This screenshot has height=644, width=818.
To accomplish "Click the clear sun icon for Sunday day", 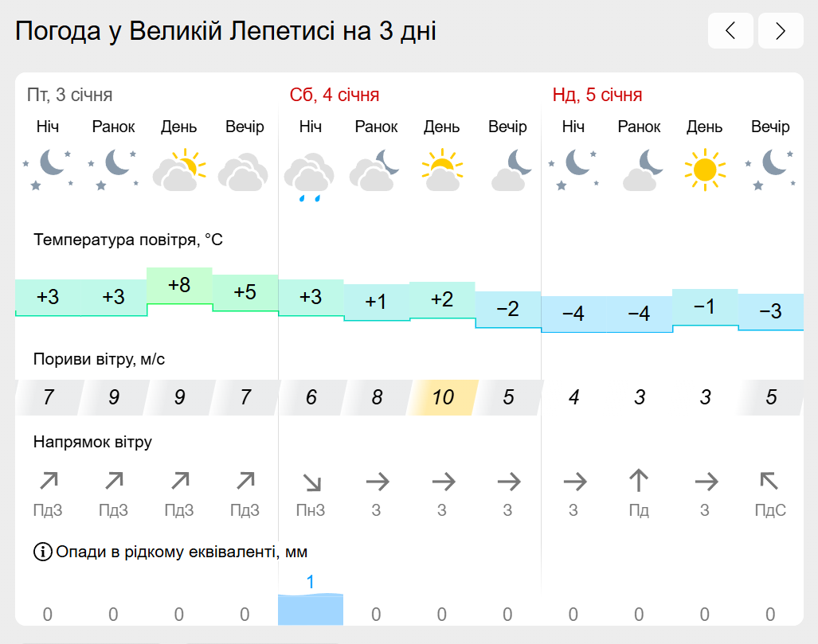I will tap(705, 170).
